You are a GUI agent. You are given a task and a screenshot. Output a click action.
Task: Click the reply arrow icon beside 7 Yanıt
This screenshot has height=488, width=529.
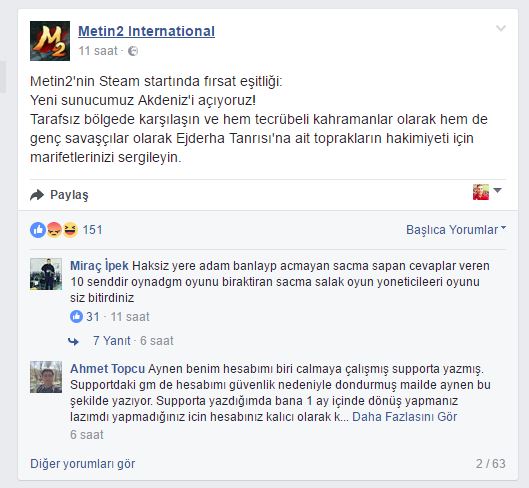coord(73,341)
